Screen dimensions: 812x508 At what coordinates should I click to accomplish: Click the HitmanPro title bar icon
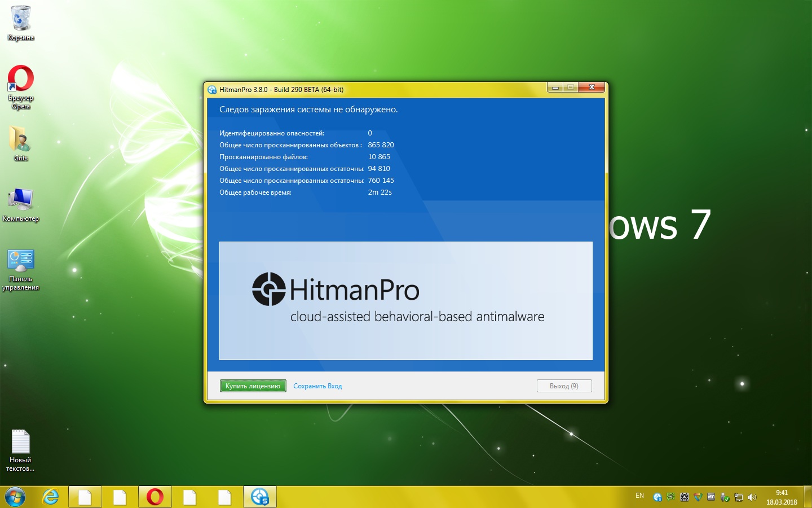212,90
